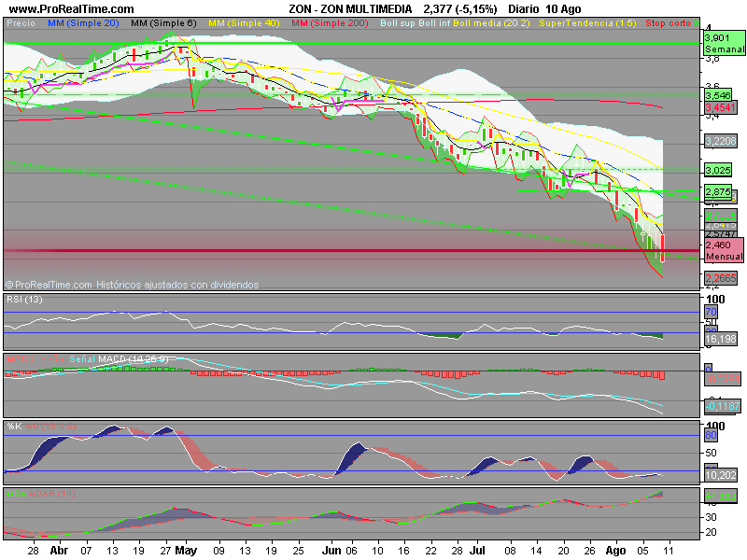Click the 'May' month on the date axis

[x=186, y=551]
